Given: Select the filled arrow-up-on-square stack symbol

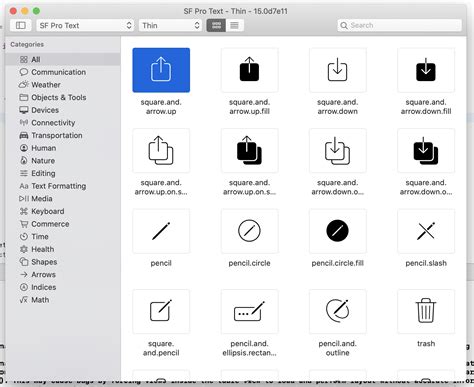Looking at the screenshot, I should coord(249,151).
